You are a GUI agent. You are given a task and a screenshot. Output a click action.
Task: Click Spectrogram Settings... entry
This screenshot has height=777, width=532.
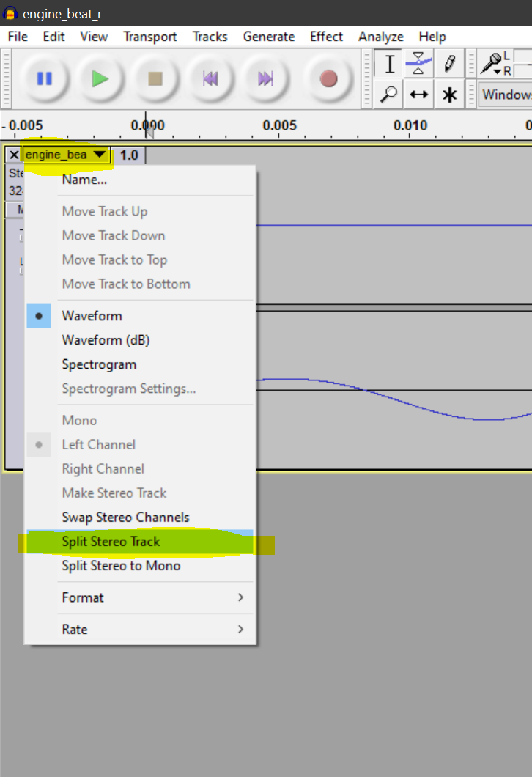(140, 389)
